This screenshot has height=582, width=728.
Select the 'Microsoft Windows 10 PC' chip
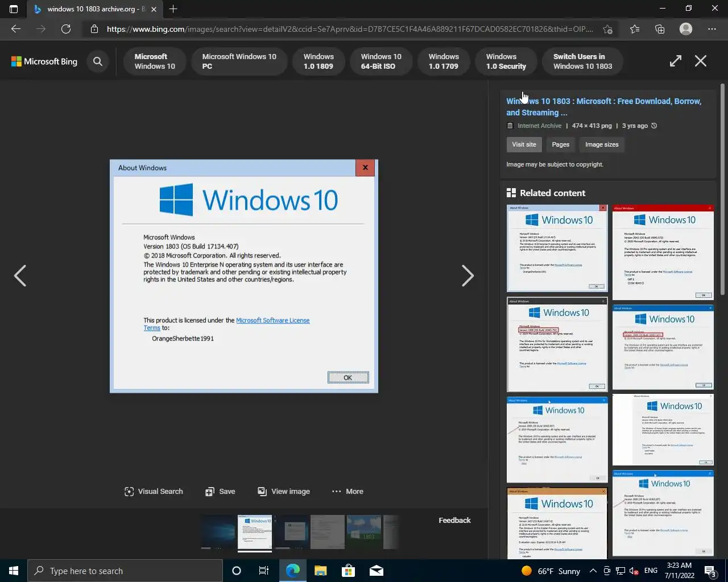239,61
